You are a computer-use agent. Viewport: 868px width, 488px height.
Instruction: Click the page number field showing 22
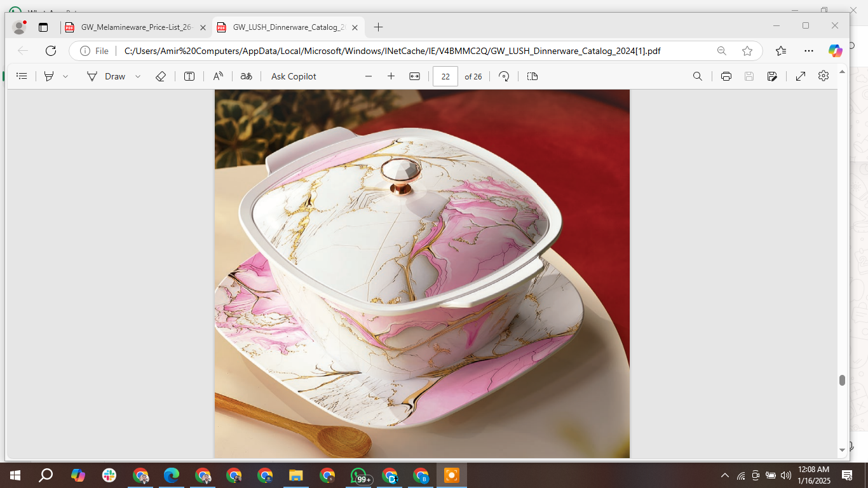445,76
